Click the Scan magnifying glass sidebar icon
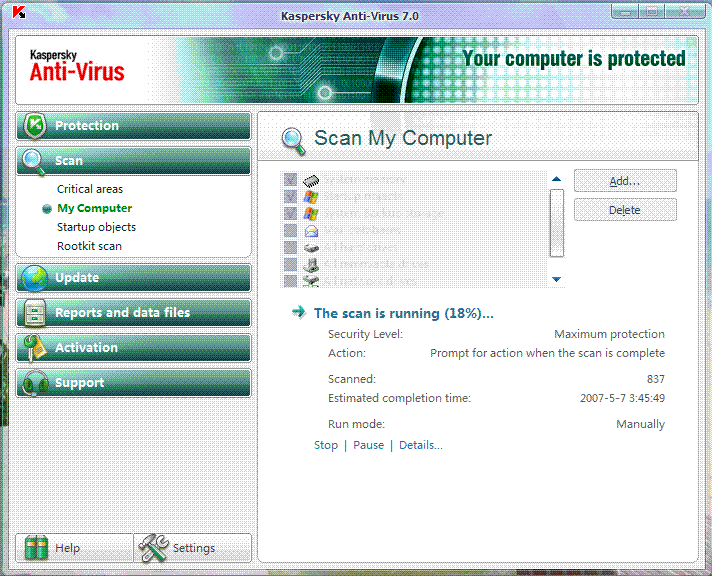The width and height of the screenshot is (712, 576). (x=33, y=161)
